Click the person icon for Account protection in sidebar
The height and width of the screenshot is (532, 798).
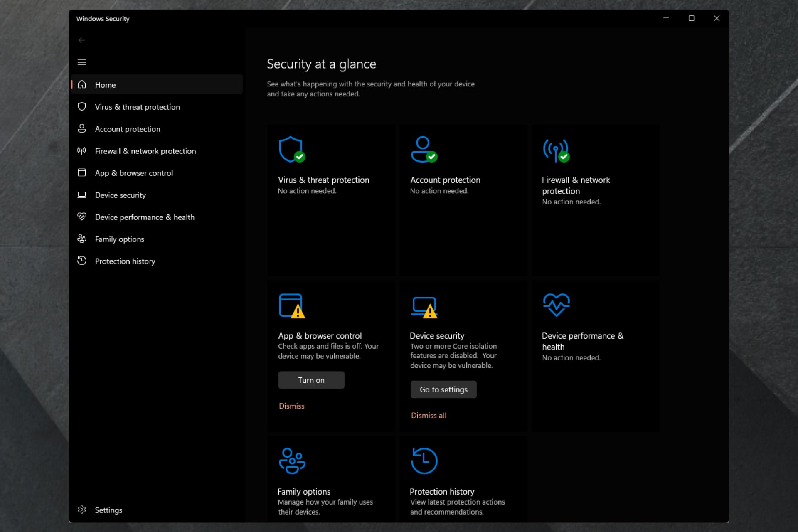pos(82,128)
